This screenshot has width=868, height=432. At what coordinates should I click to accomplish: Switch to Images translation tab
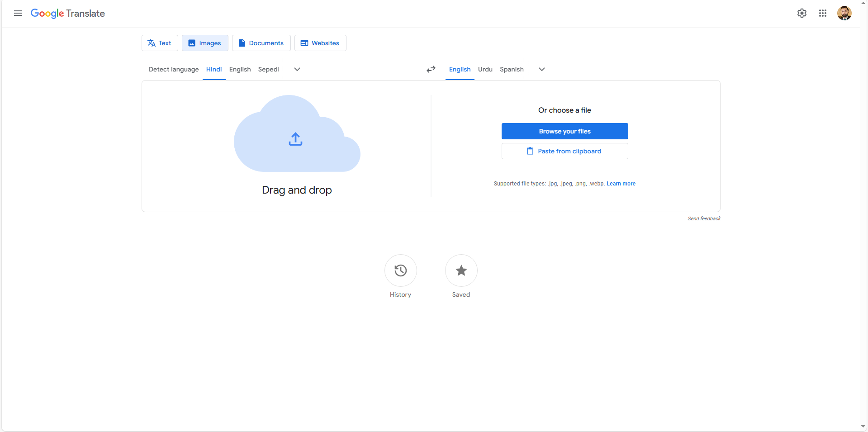pyautogui.click(x=205, y=43)
